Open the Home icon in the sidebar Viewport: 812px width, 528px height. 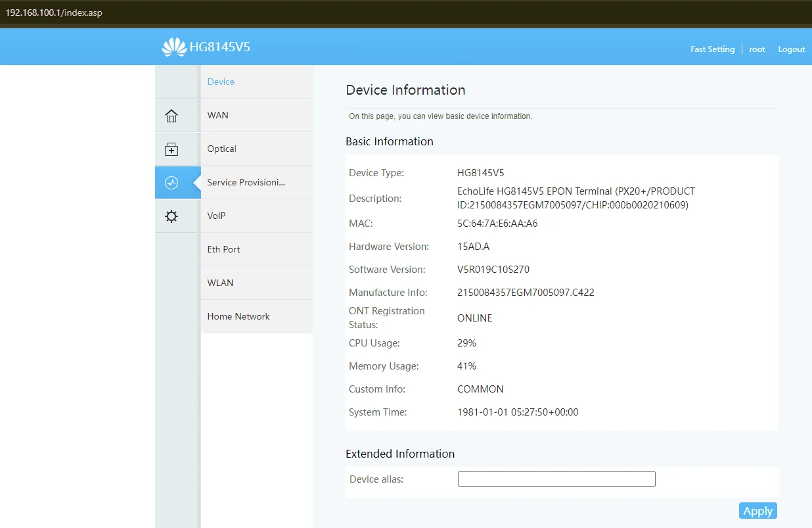[x=171, y=116]
